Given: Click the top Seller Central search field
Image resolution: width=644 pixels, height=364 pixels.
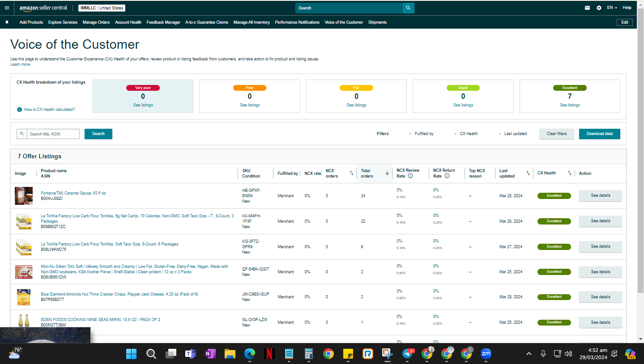Looking at the screenshot, I should pos(349,8).
